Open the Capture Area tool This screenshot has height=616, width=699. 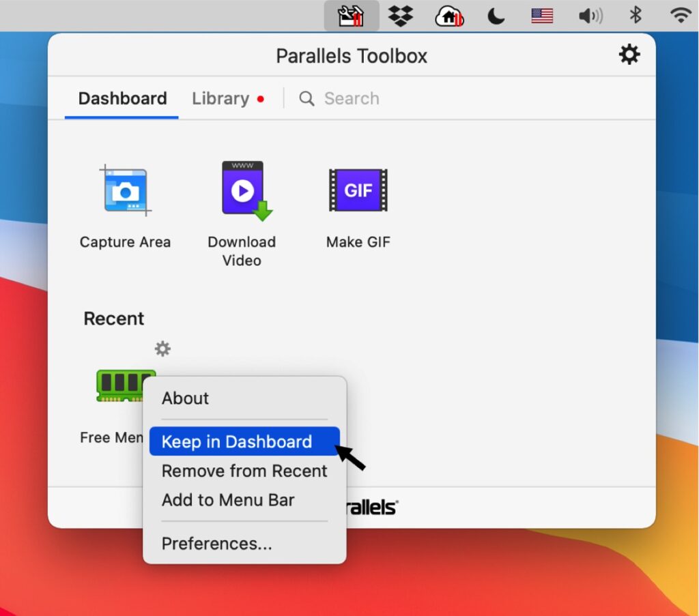click(125, 190)
